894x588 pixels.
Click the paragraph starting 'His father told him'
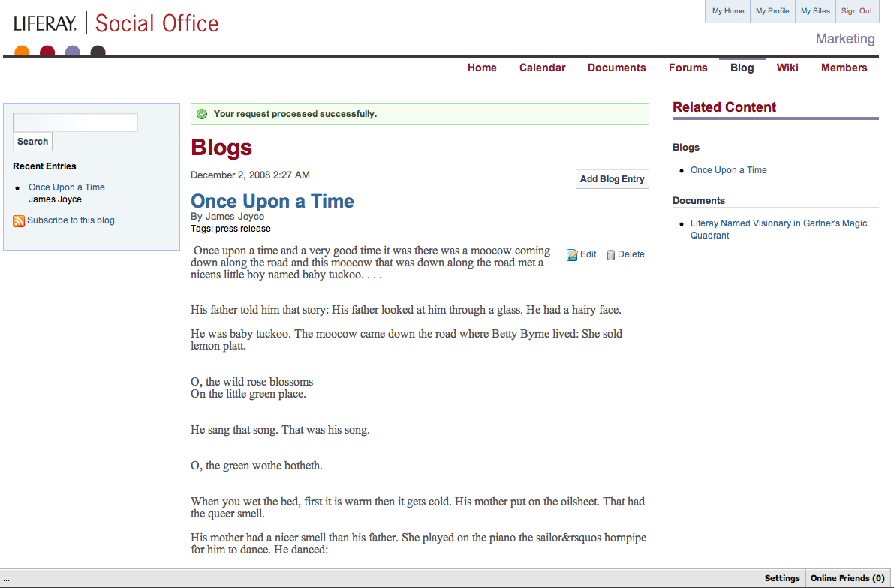point(406,310)
